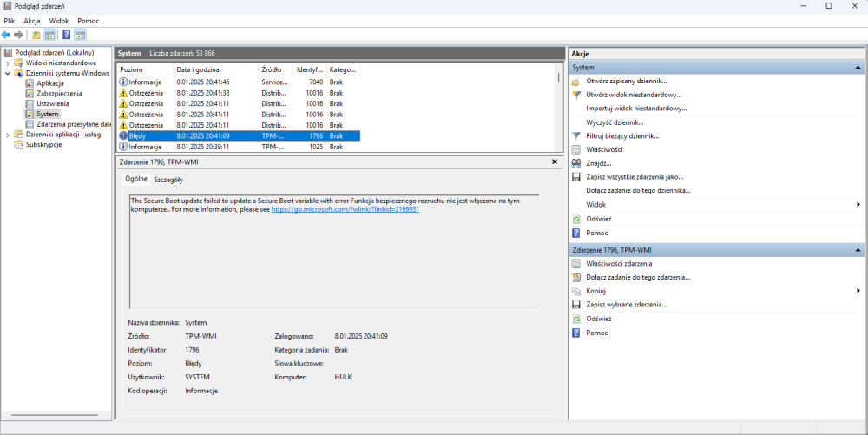Open the 'Akcja' menu
The width and height of the screenshot is (868, 435).
32,20
